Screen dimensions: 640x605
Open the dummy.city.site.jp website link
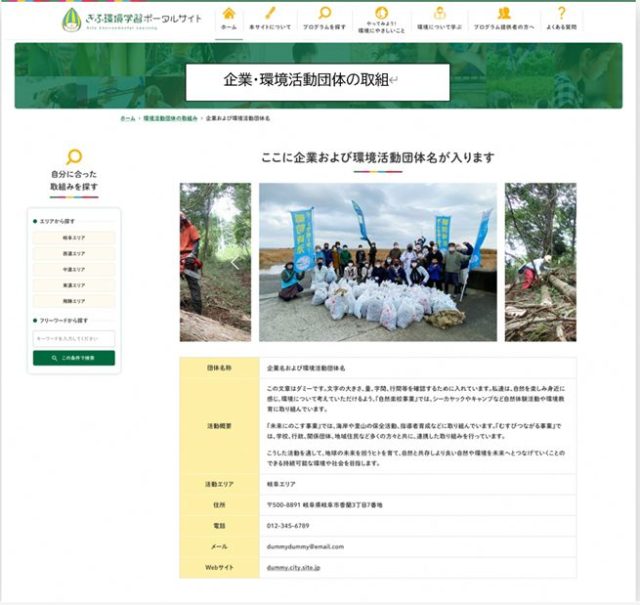coord(293,567)
